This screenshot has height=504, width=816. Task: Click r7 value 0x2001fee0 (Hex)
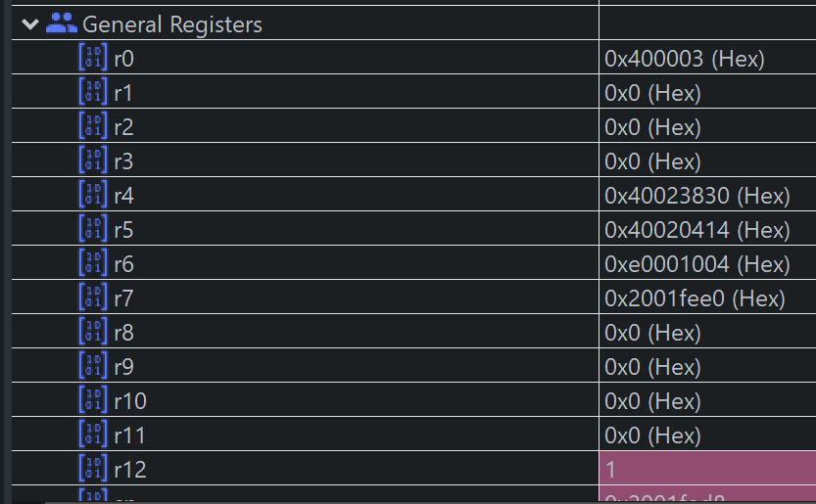pos(695,298)
